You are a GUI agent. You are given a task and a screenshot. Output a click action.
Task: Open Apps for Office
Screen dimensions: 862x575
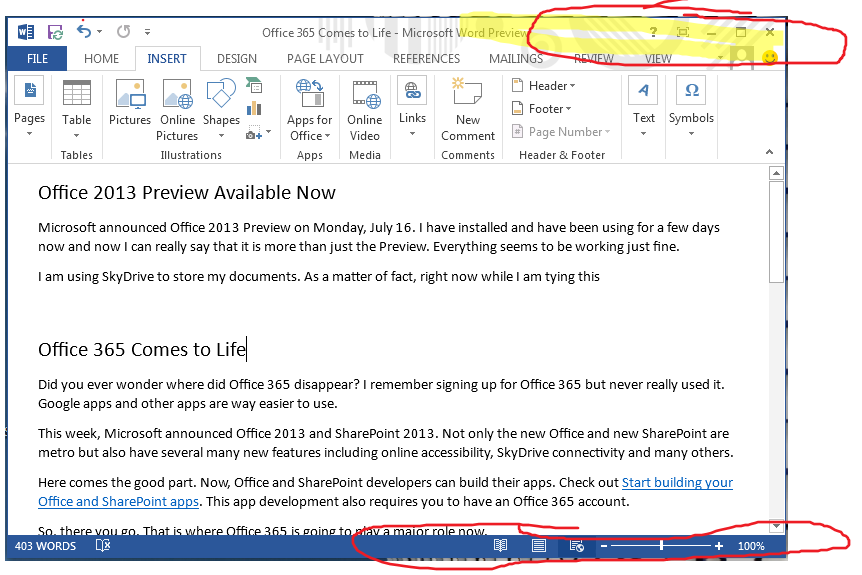310,110
